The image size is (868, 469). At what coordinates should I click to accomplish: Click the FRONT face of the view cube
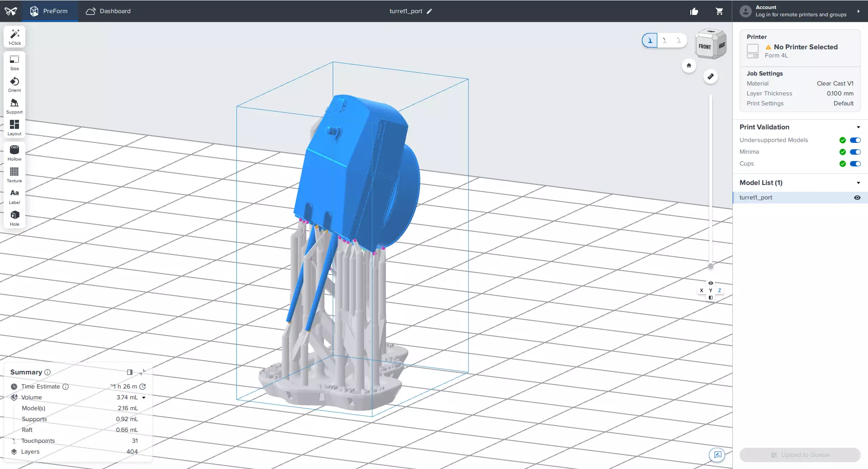[705, 47]
